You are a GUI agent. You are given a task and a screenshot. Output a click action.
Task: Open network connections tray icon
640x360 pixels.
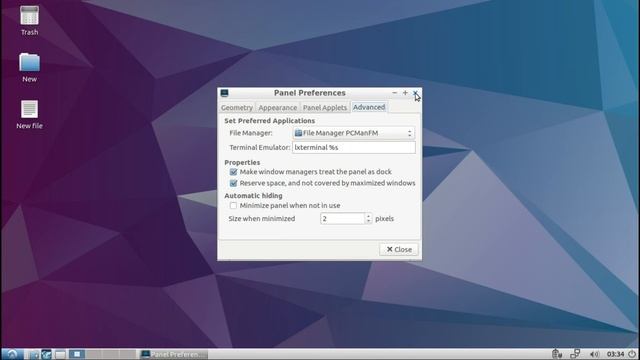(x=575, y=354)
